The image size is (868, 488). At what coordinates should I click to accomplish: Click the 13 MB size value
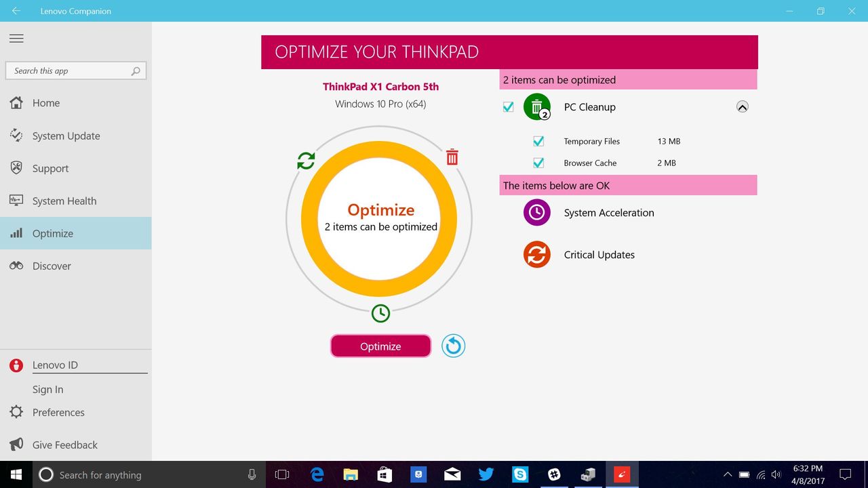(669, 142)
